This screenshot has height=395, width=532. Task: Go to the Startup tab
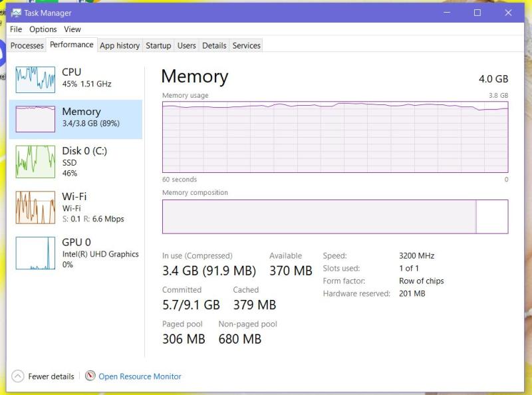(158, 46)
